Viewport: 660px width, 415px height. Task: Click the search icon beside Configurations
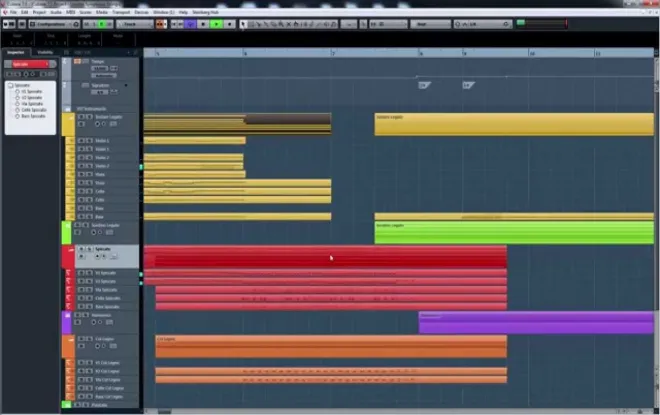76,24
